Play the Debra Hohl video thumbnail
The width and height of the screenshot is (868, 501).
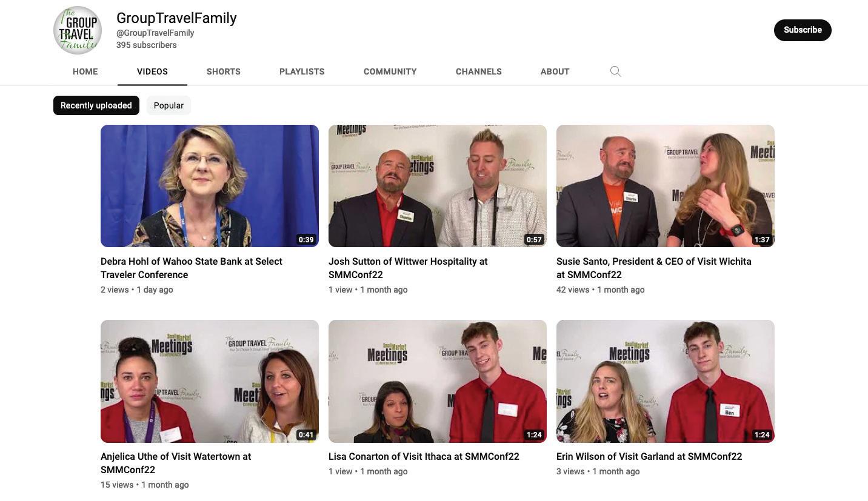(x=210, y=186)
